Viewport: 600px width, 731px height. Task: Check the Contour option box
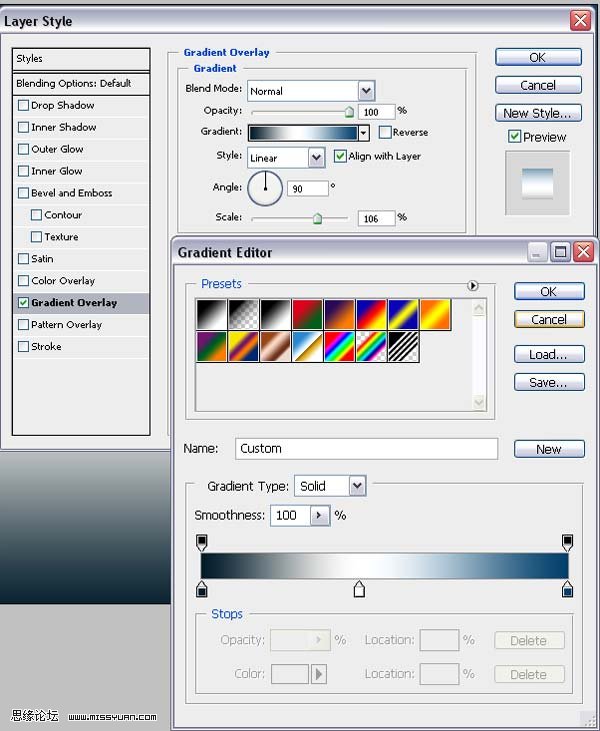(x=36, y=215)
